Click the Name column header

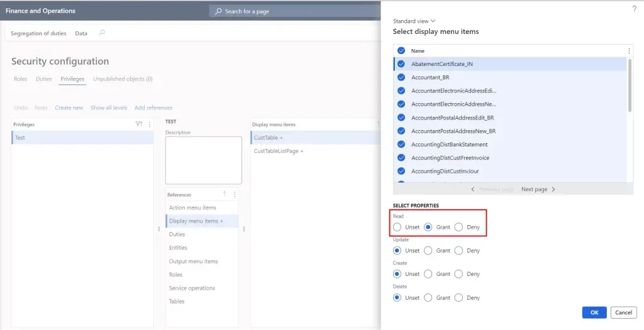tap(418, 51)
